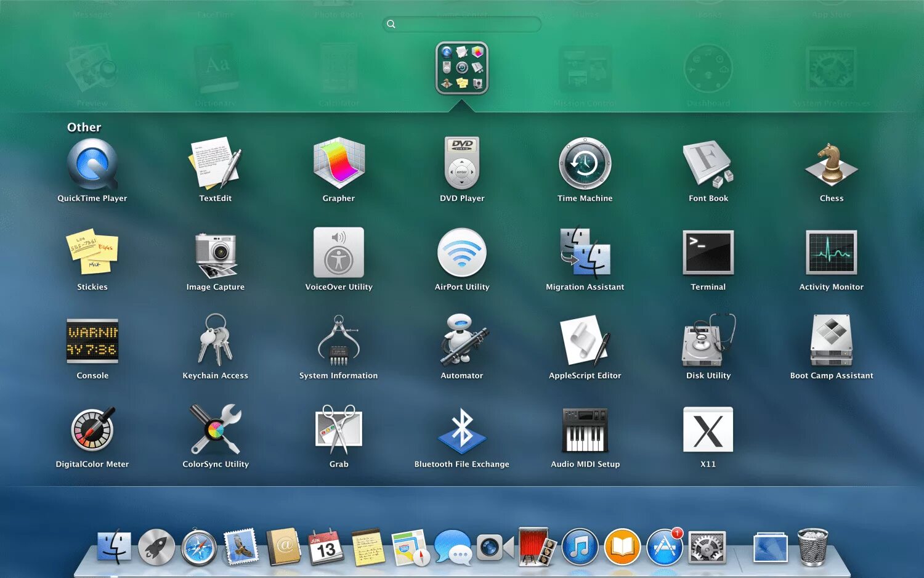Open Contacts address book in Dock
This screenshot has height=578, width=924.
(283, 547)
